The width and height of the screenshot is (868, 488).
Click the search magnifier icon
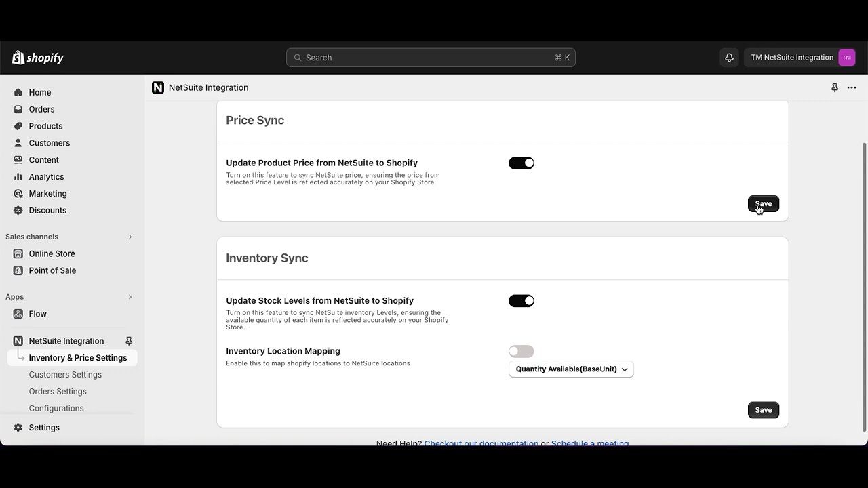point(297,58)
